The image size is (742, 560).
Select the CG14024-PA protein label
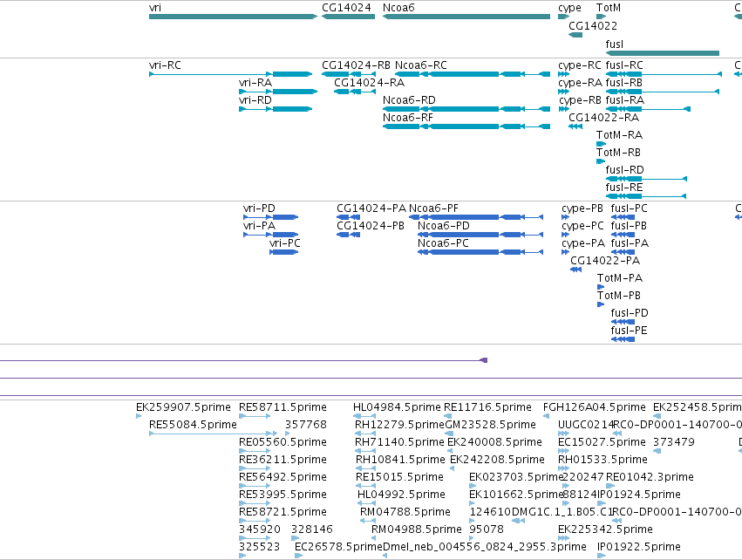click(x=371, y=208)
